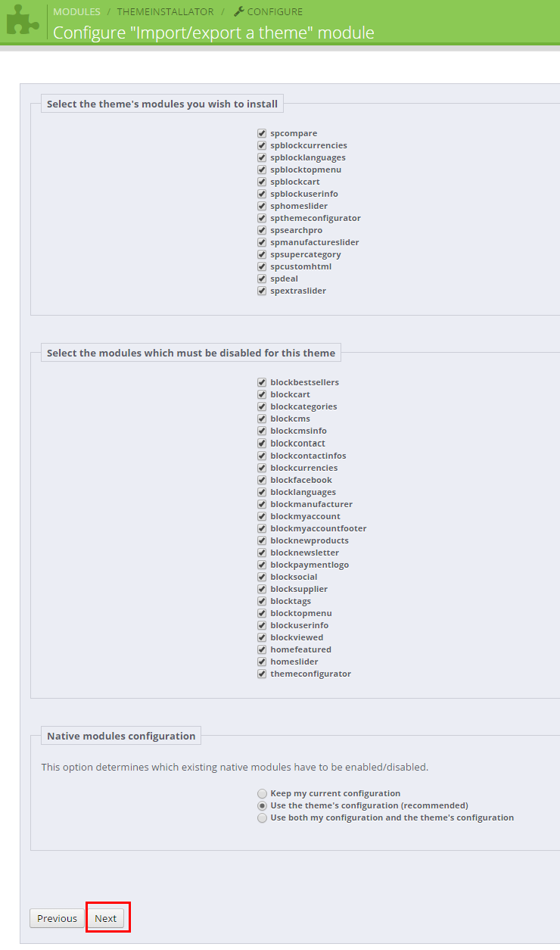Uncheck the spcompare module checkbox

(262, 133)
